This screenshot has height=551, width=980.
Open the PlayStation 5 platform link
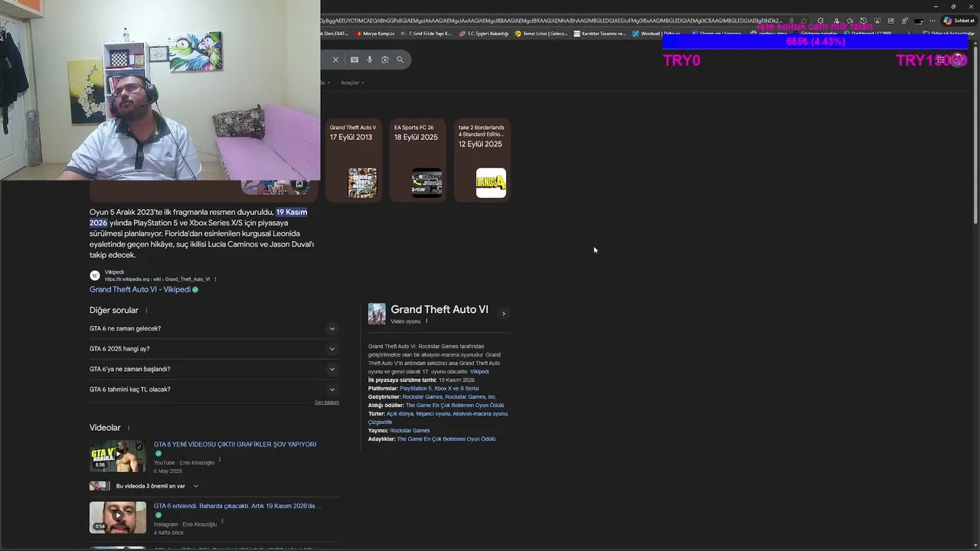[x=416, y=389]
